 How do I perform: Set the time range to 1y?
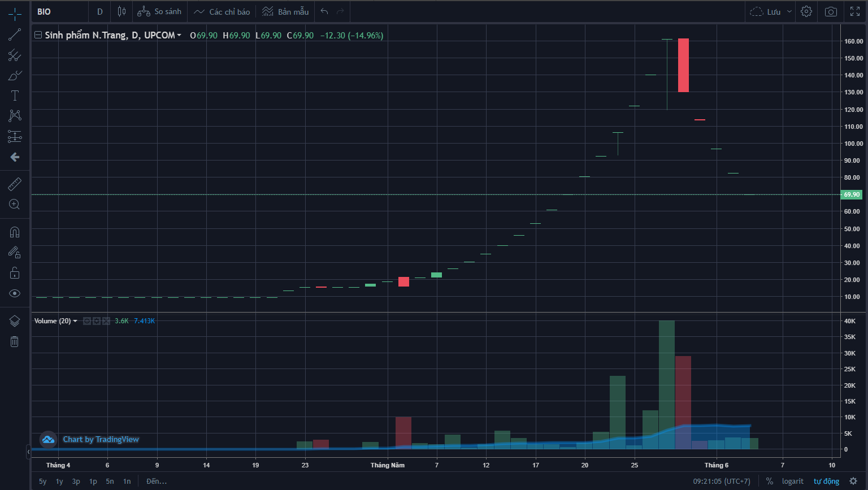pyautogui.click(x=59, y=481)
